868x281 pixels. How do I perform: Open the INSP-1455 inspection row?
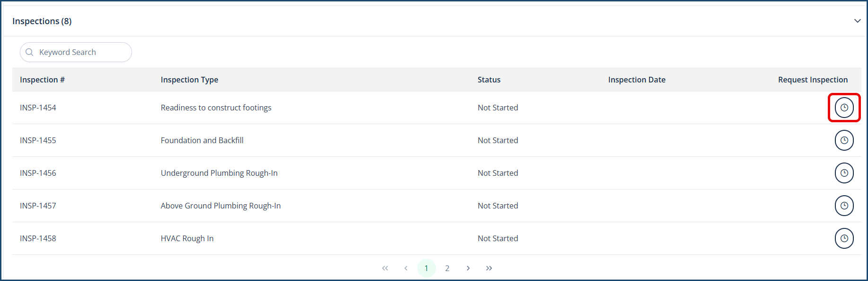38,140
